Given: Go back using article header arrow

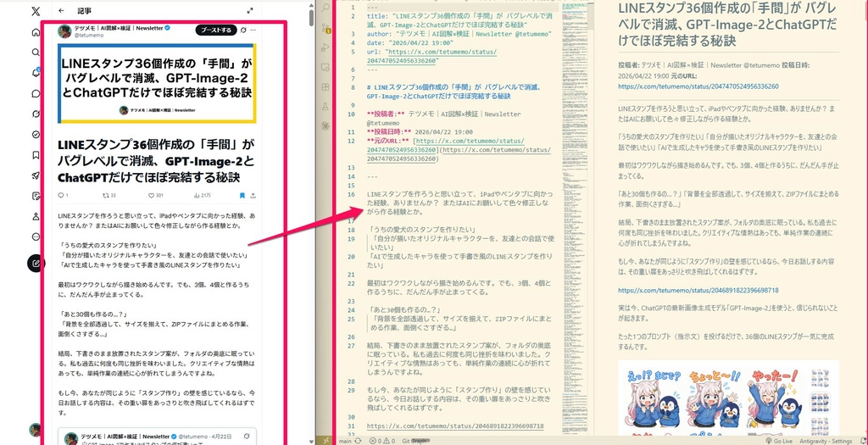Looking at the screenshot, I should pos(61,10).
